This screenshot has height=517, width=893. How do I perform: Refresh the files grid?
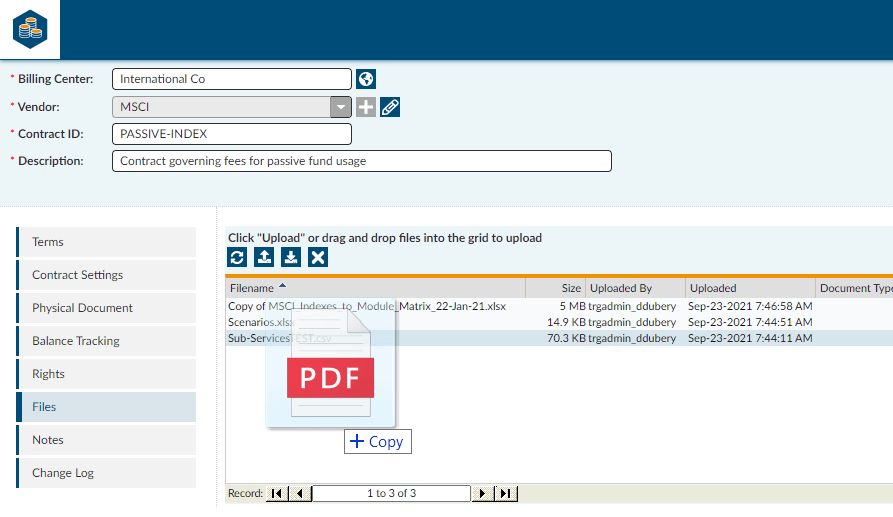pos(237,257)
